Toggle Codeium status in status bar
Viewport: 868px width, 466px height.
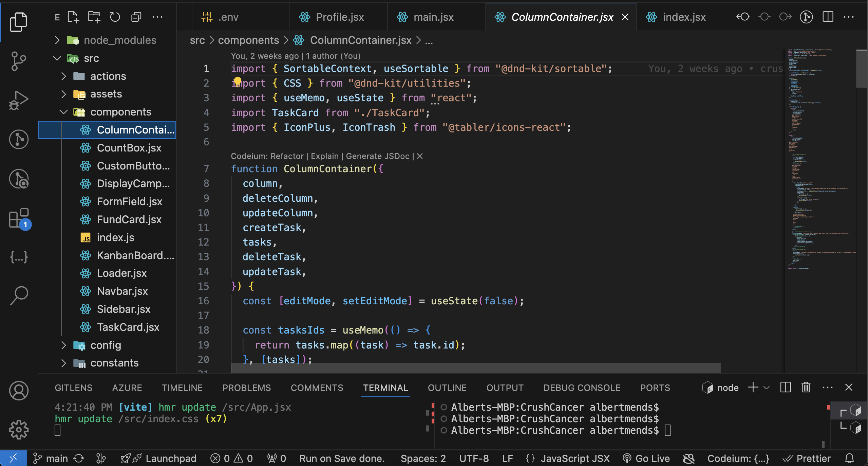tap(738, 459)
